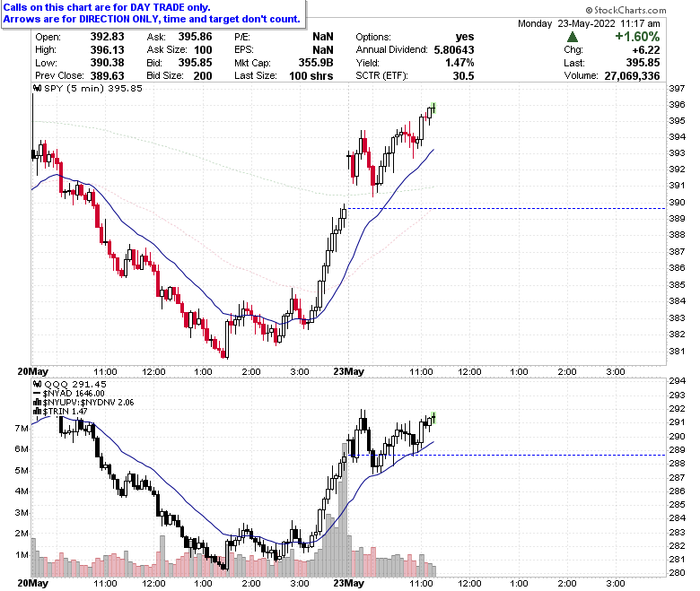Click the highlighted latest candle on SPY chart
The width and height of the screenshot is (700, 591).
click(x=433, y=108)
